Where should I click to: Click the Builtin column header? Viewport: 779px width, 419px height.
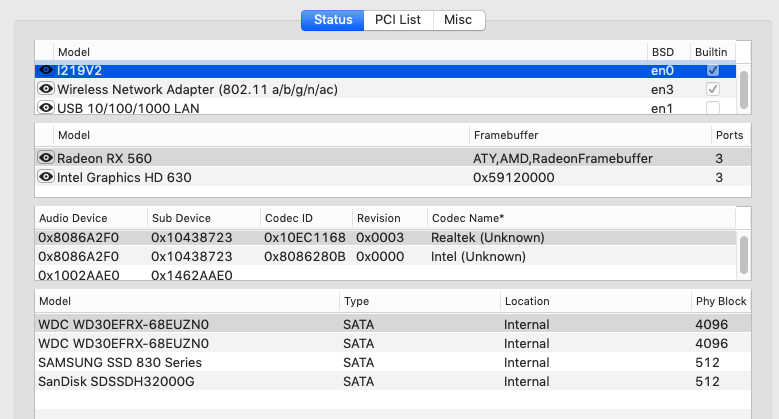[712, 52]
